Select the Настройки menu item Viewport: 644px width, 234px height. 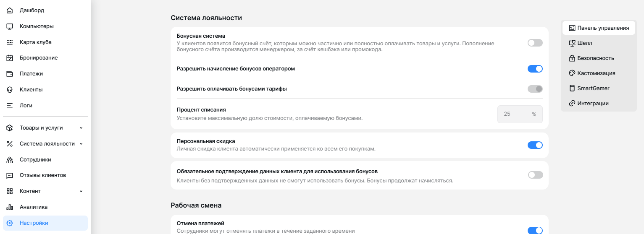45,223
